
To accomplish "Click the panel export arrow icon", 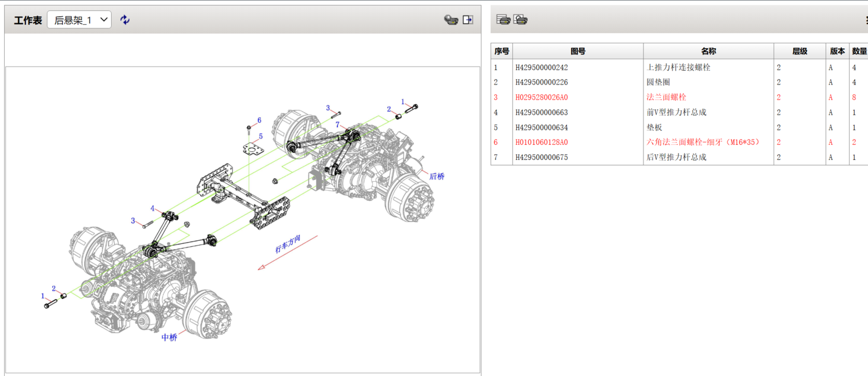I will (x=468, y=20).
